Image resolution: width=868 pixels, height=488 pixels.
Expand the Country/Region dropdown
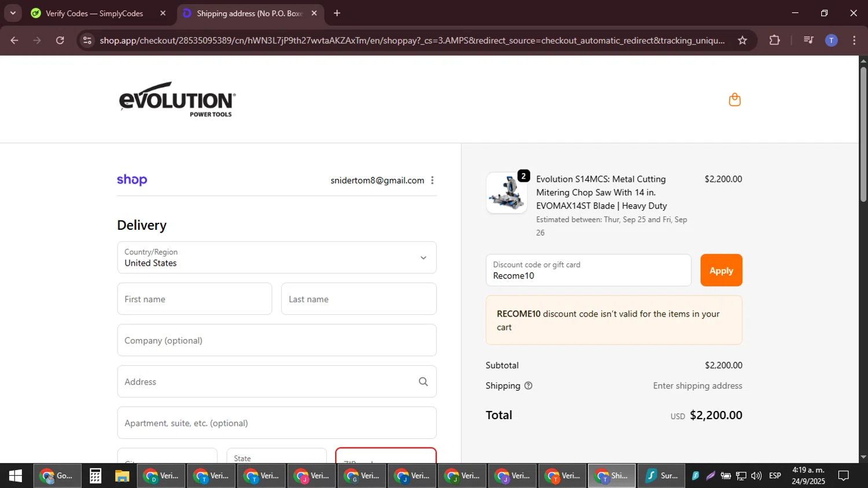277,258
